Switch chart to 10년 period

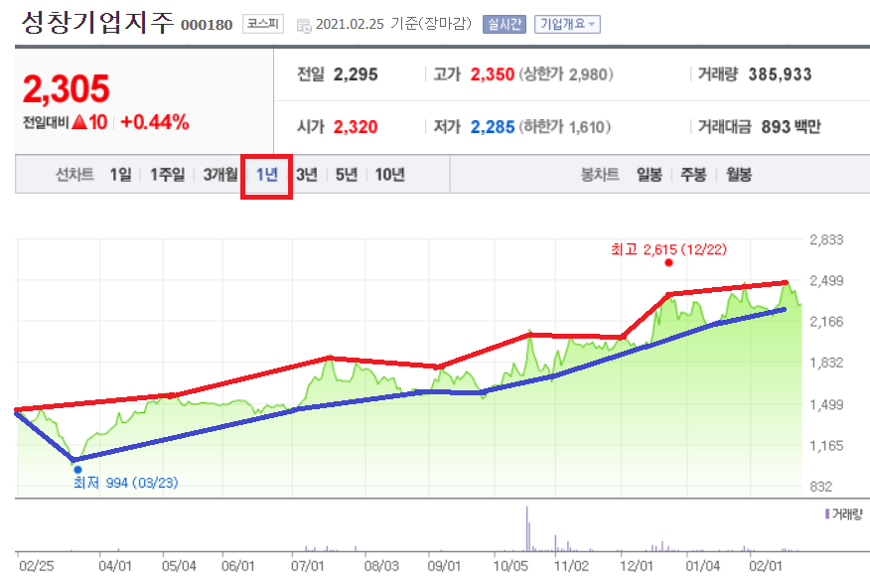(390, 175)
